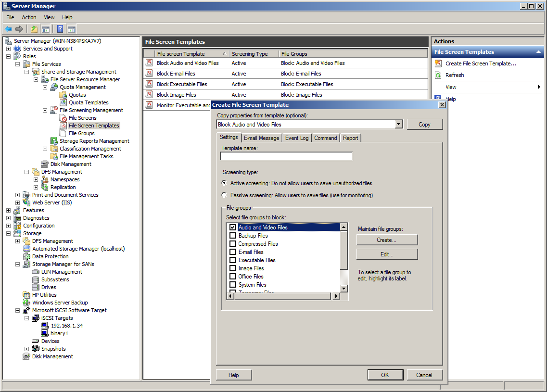Click the HP Utilities icon

(x=26, y=295)
